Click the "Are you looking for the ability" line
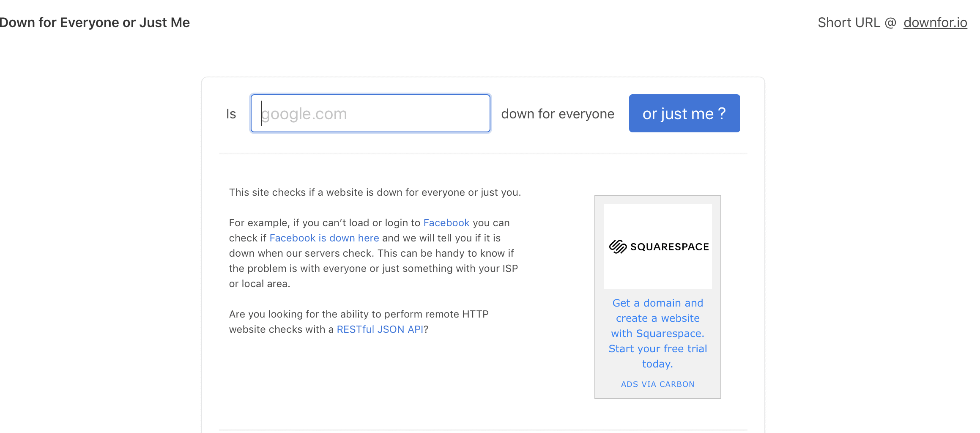Image resolution: width=980 pixels, height=433 pixels. [x=359, y=314]
